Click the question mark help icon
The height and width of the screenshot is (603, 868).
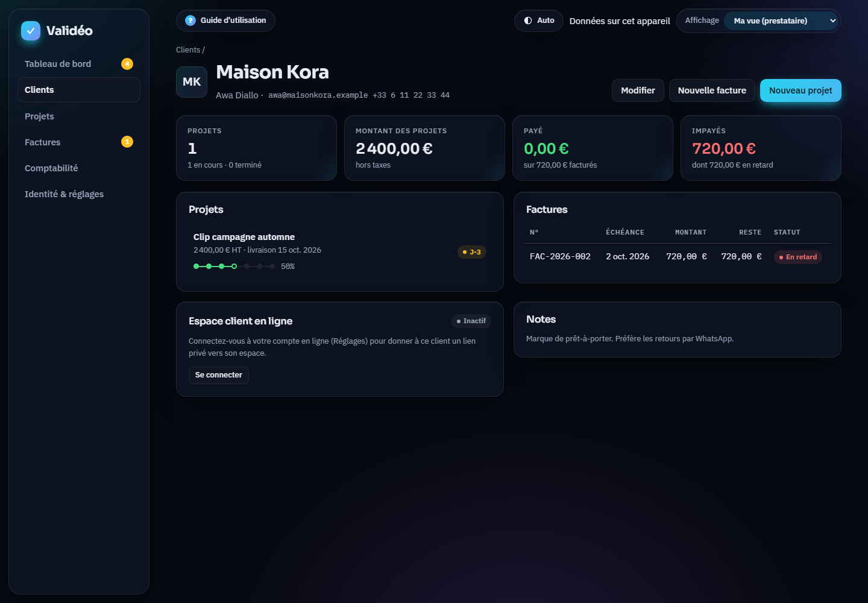[x=190, y=21]
